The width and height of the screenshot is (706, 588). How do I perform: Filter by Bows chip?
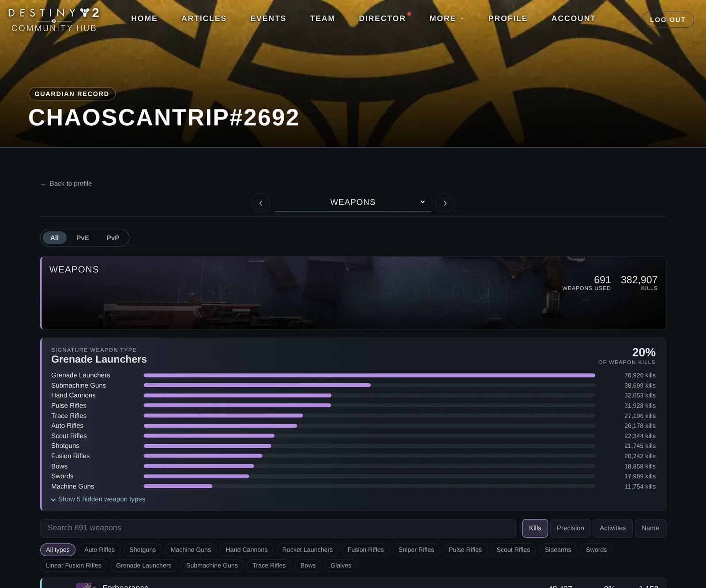[x=308, y=566]
